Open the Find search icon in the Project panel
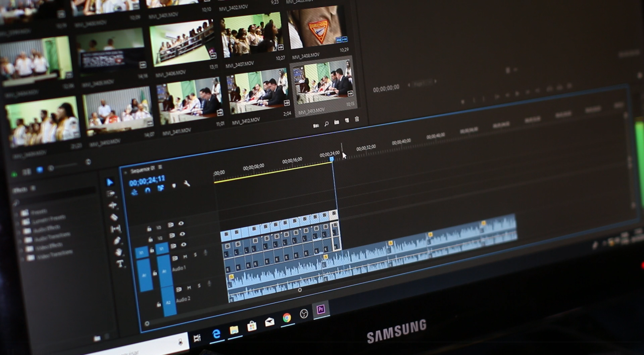 pyautogui.click(x=326, y=123)
